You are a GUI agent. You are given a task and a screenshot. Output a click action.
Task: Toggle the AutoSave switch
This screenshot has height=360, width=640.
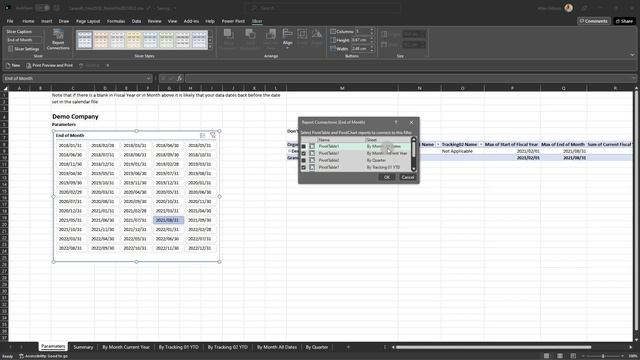[42, 8]
